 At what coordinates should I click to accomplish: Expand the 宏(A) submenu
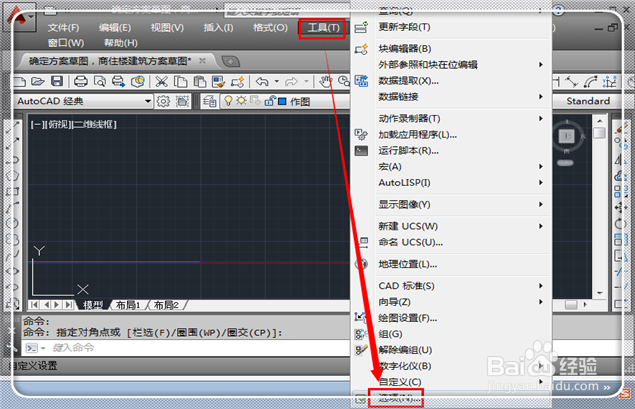coord(540,166)
